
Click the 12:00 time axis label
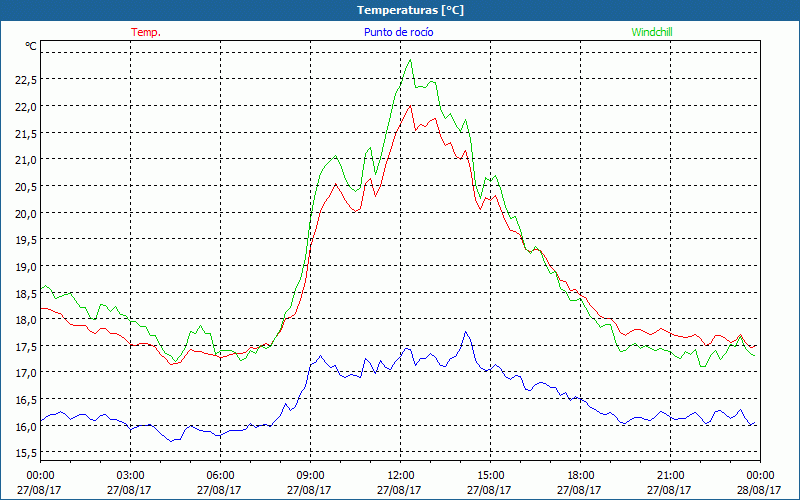[x=401, y=476]
